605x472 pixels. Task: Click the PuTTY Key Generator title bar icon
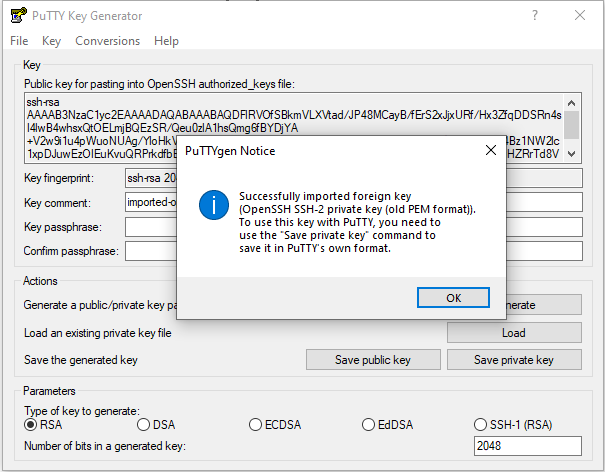pos(18,16)
